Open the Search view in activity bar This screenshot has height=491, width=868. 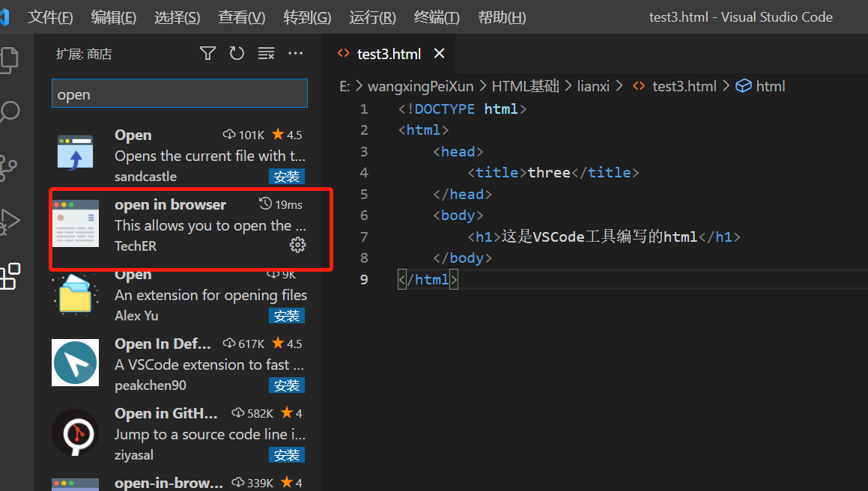(x=9, y=112)
